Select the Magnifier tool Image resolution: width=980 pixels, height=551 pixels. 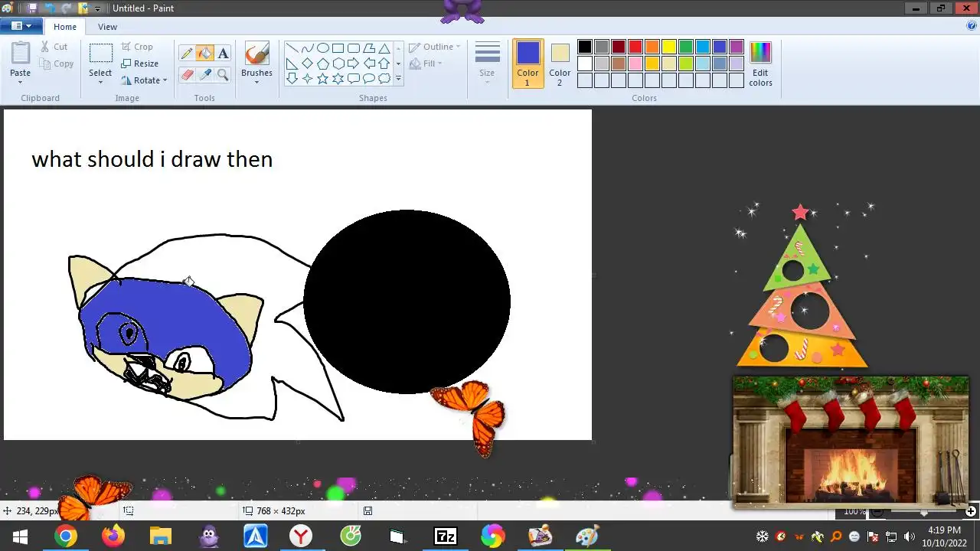click(x=223, y=74)
